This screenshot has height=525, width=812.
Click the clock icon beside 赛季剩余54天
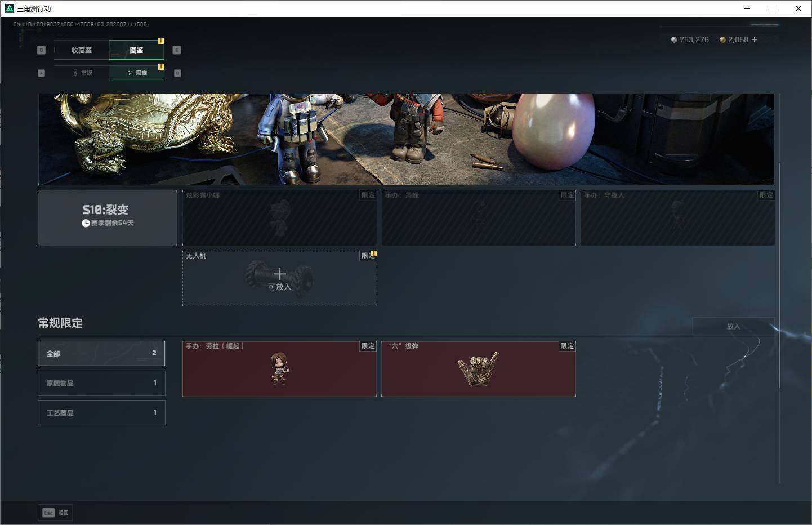click(x=86, y=223)
